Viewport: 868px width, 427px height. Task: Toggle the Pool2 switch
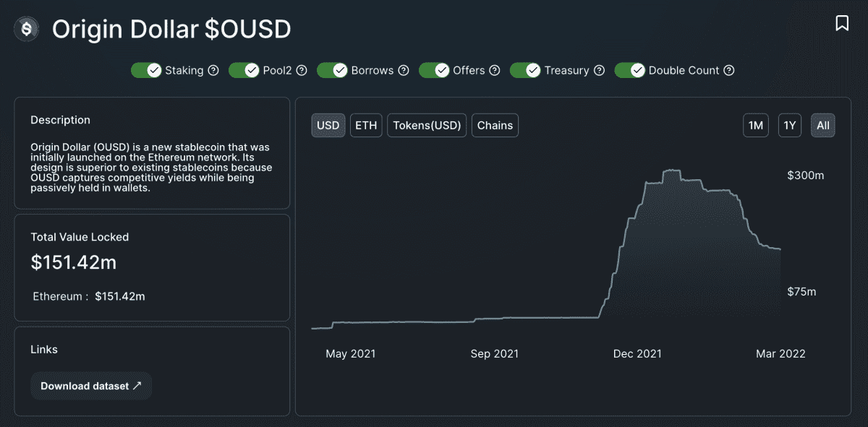(x=244, y=70)
